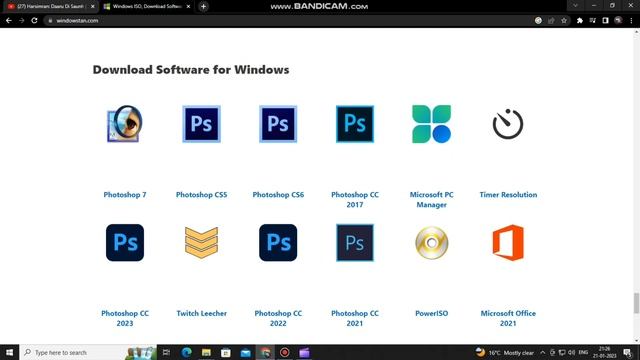Viewport: 640px width, 360px height.
Task: Open a new browser tab
Action: click(x=203, y=7)
